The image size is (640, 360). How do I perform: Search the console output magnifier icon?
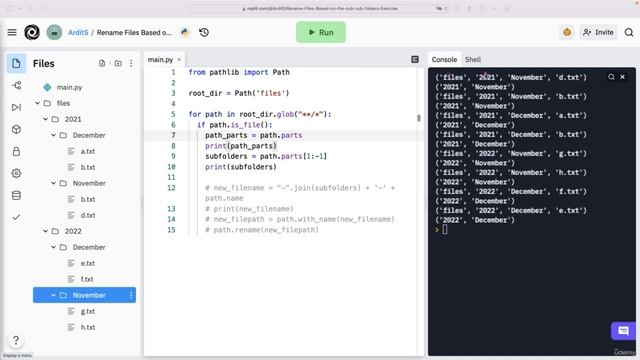pyautogui.click(x=611, y=77)
